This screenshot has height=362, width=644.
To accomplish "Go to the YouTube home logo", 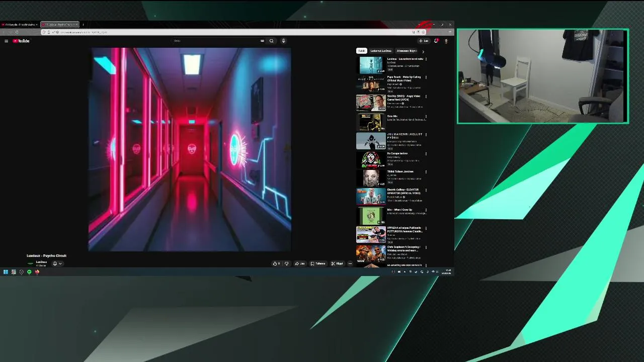I will 21,41.
